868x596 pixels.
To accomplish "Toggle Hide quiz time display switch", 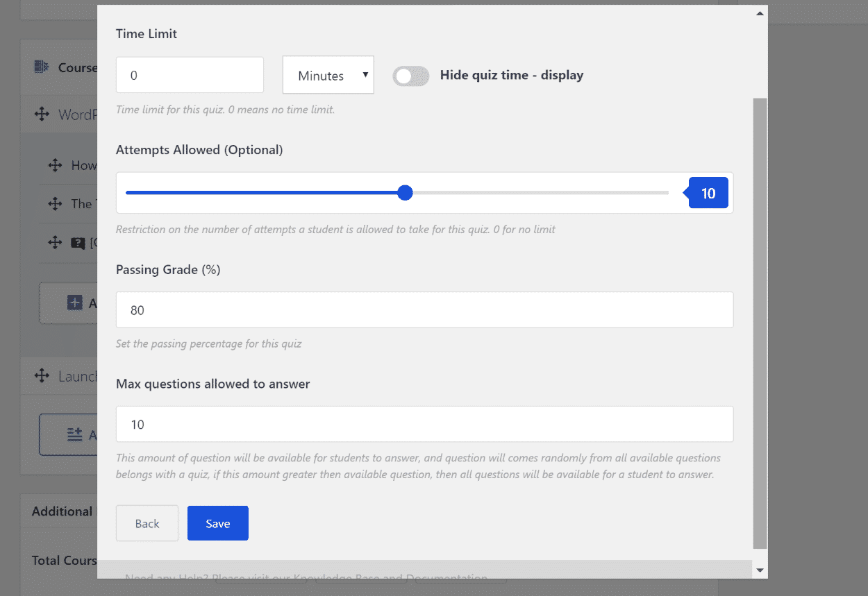I will point(411,76).
